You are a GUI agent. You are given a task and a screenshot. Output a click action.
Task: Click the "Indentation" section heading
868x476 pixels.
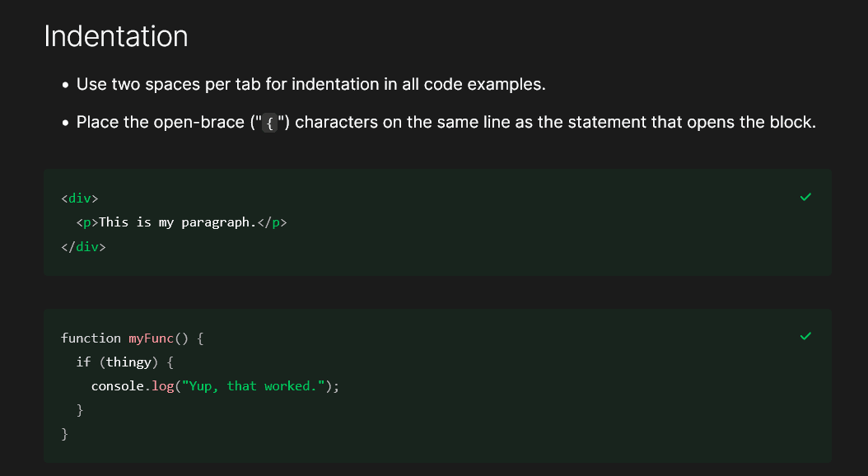point(116,36)
